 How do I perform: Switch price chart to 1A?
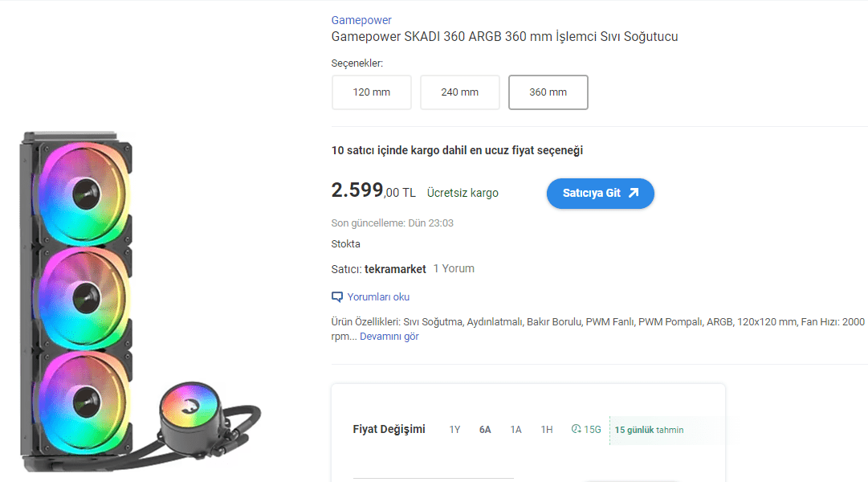tap(516, 429)
